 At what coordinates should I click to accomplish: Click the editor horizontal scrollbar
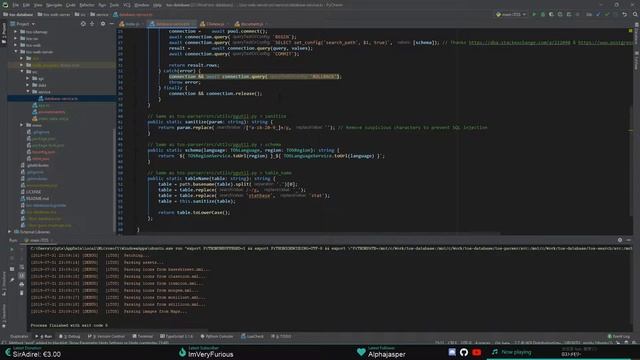pos(310,234)
